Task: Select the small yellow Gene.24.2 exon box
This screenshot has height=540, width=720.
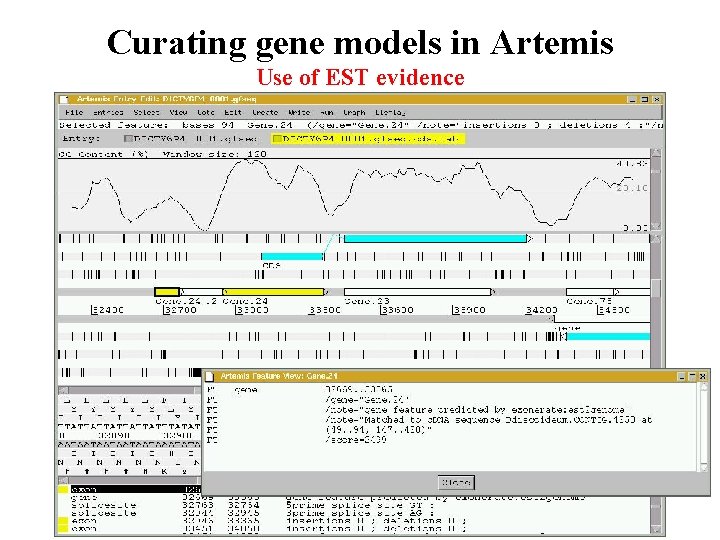Action: point(167,292)
